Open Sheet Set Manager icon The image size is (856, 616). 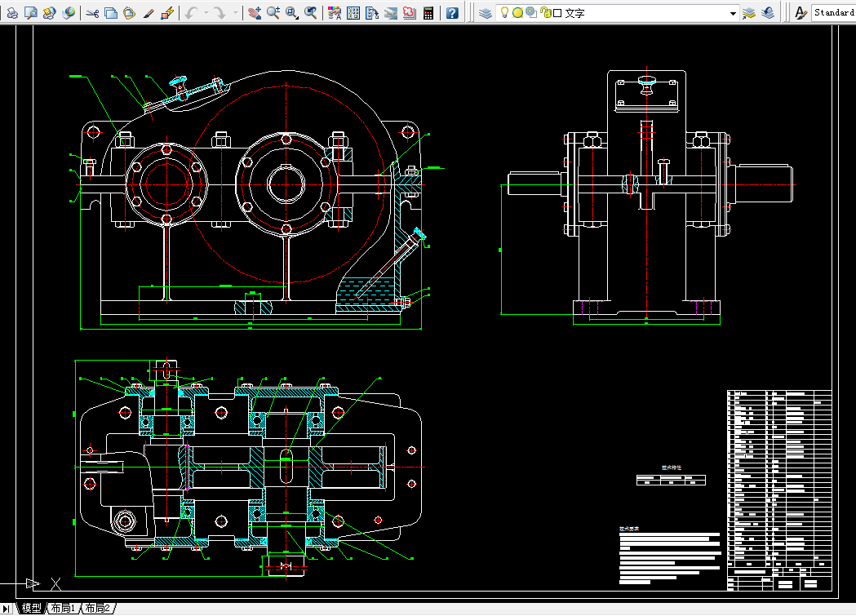391,12
